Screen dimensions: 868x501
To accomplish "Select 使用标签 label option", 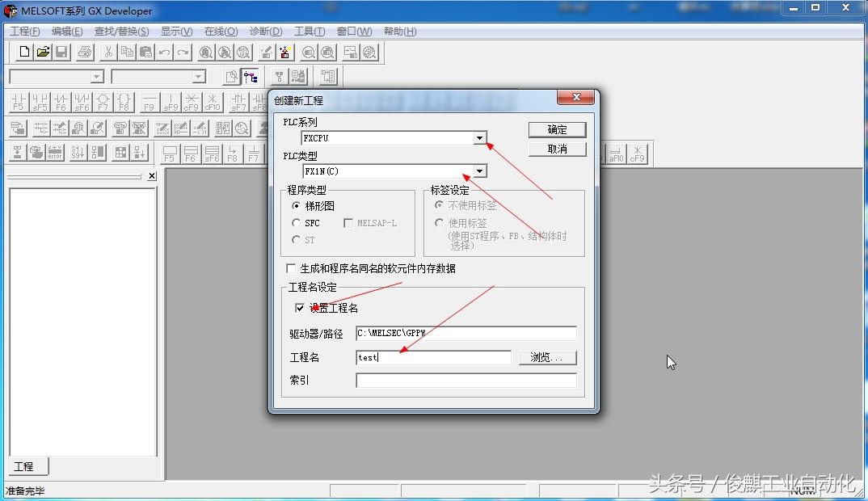I will point(461,223).
